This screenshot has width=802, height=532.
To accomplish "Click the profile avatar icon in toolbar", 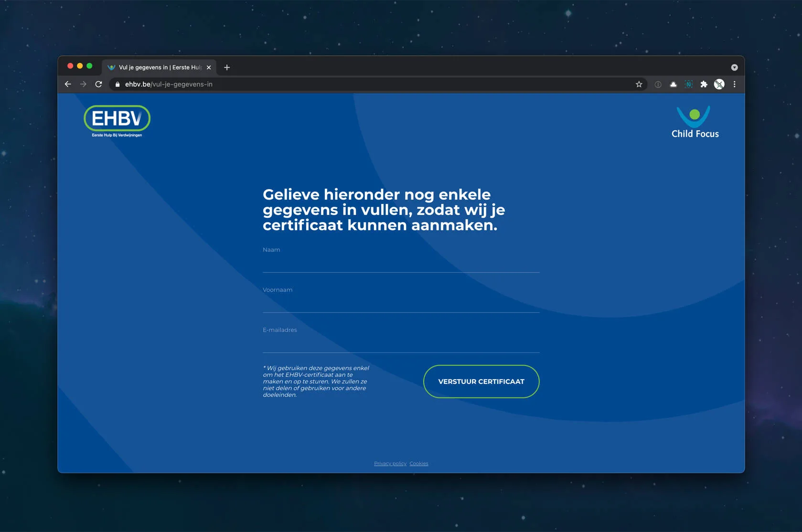I will pos(719,84).
